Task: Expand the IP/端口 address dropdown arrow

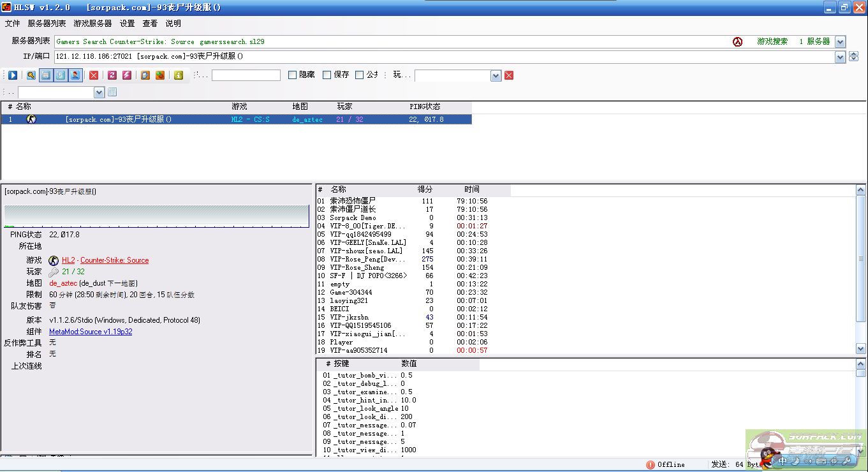Action: [840, 57]
